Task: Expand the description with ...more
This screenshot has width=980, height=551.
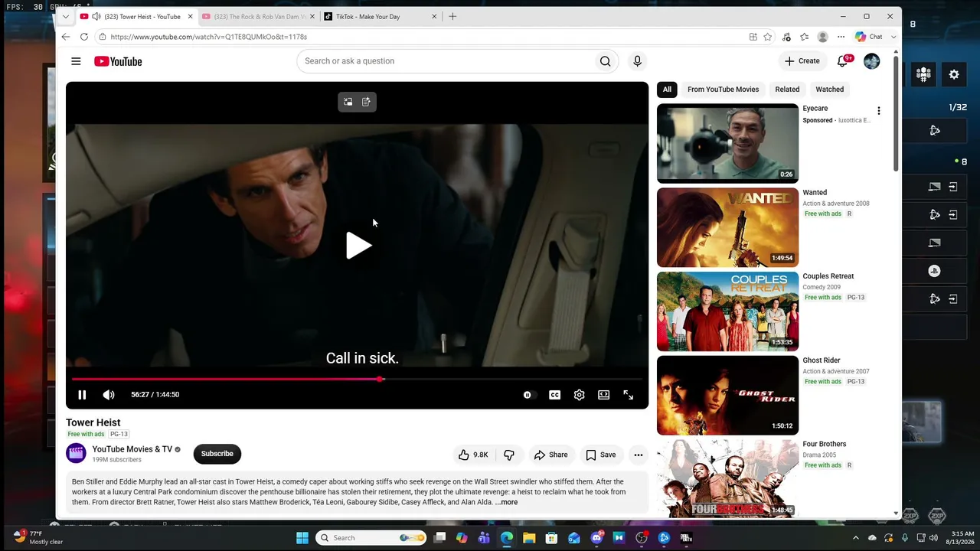Action: coord(507,502)
